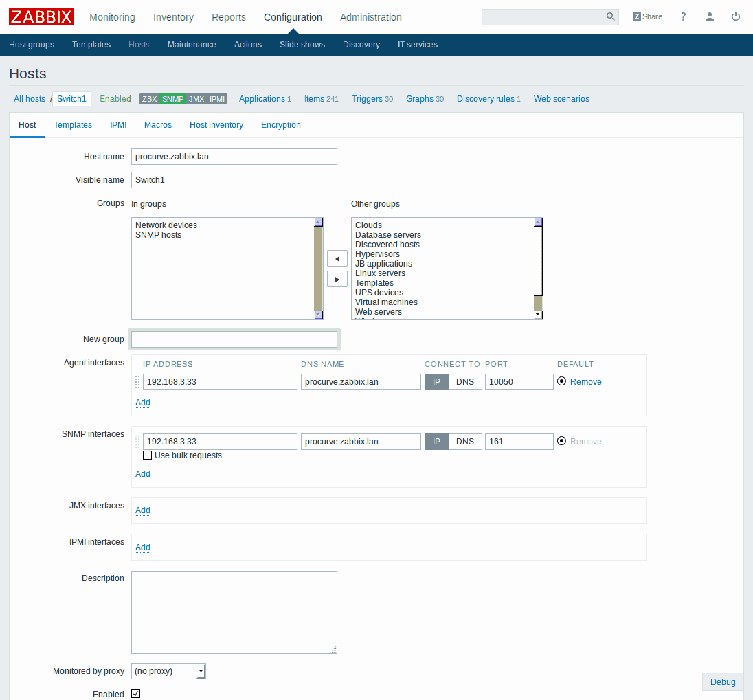Select default radio for agent interface

(561, 381)
